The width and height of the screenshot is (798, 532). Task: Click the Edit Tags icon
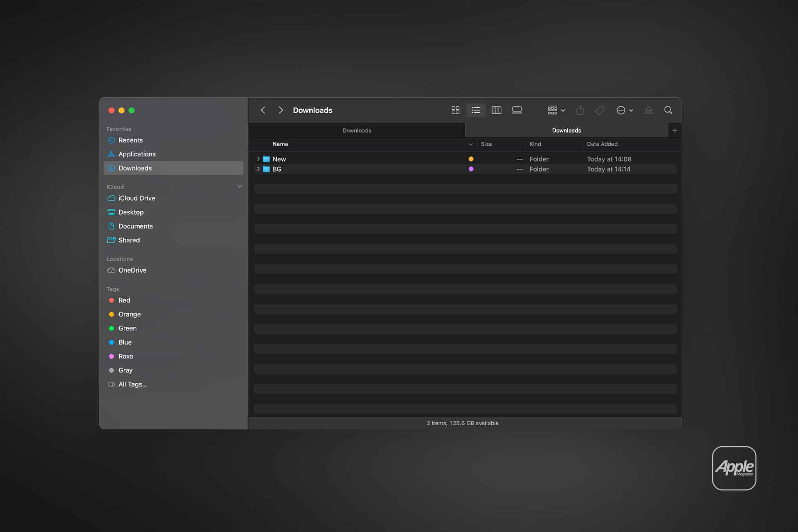tap(600, 110)
